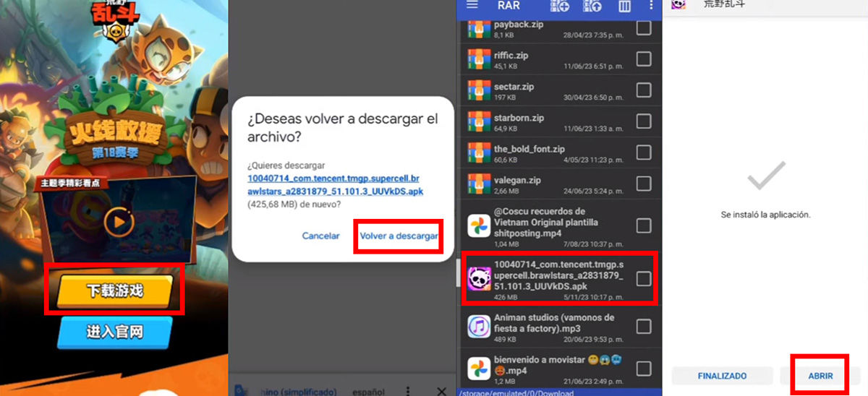
Task: Click the the_bold_font.zip archive icon
Action: [479, 153]
